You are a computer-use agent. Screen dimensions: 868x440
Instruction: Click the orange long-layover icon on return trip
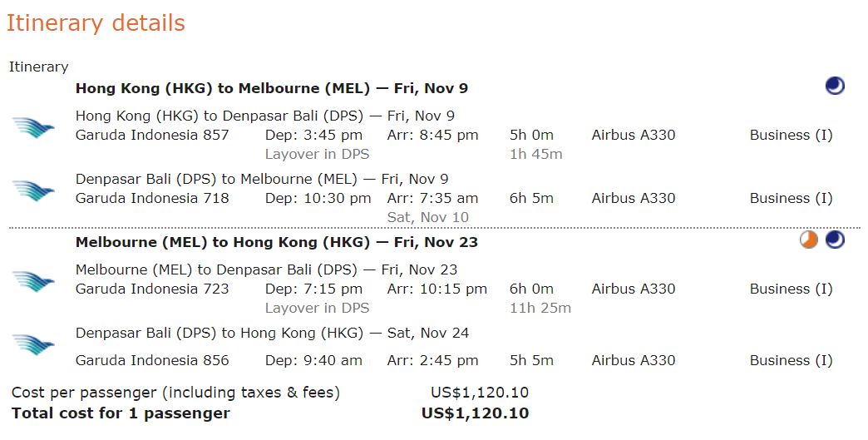(809, 240)
